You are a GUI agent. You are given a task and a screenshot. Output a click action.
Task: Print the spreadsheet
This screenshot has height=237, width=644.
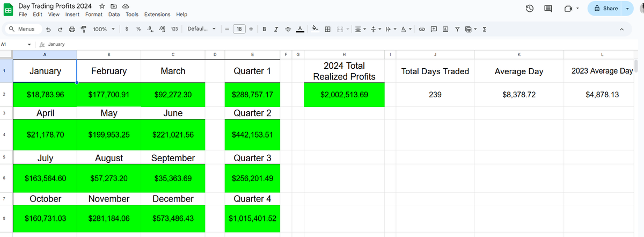click(x=72, y=29)
